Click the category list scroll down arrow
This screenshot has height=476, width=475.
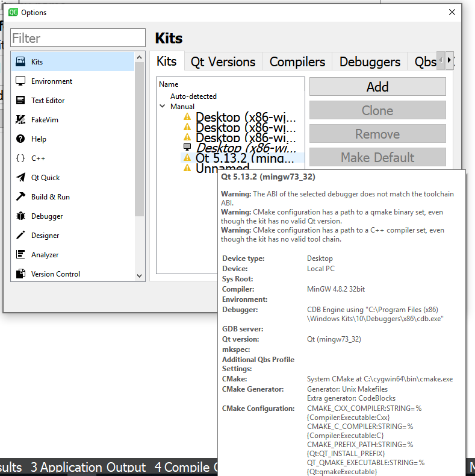point(139,275)
